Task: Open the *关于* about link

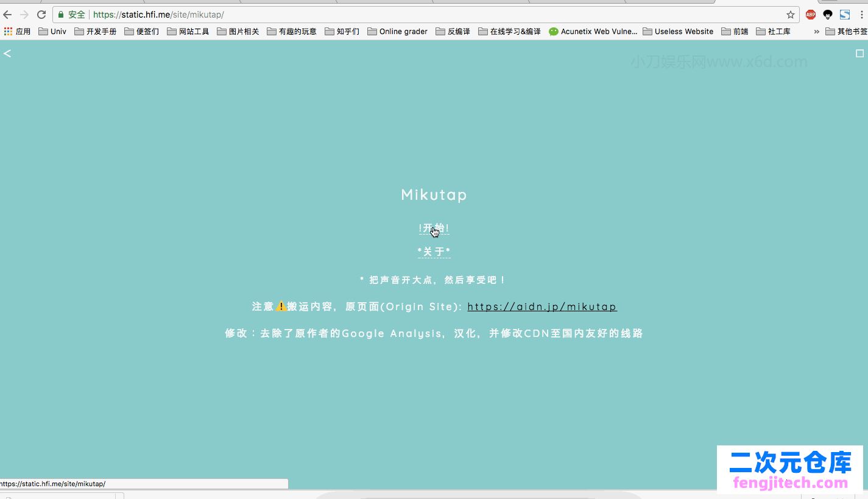Action: pos(434,252)
